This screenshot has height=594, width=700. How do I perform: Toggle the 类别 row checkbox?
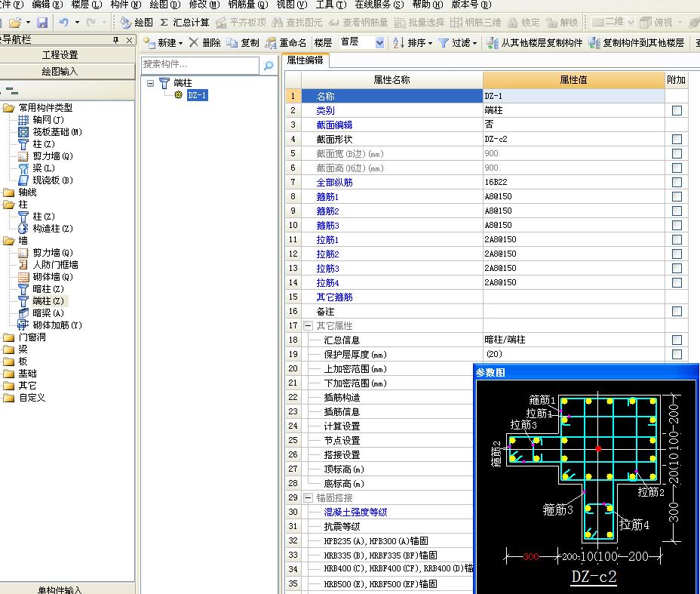(677, 110)
